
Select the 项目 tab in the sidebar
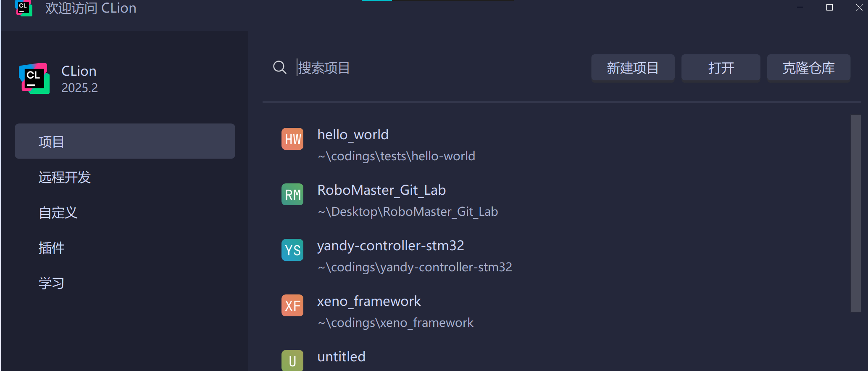tap(125, 141)
